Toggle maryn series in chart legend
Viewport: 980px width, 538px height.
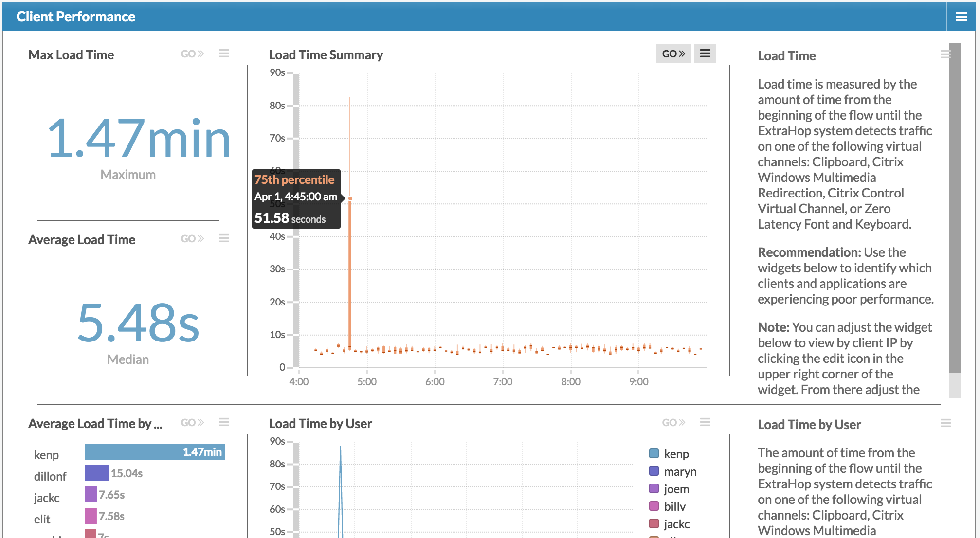680,471
